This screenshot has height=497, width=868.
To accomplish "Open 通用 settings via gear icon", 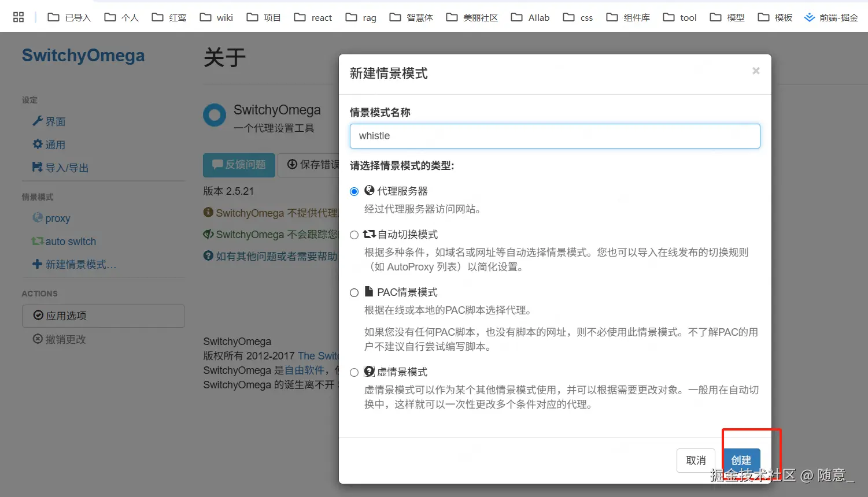I will tap(38, 144).
